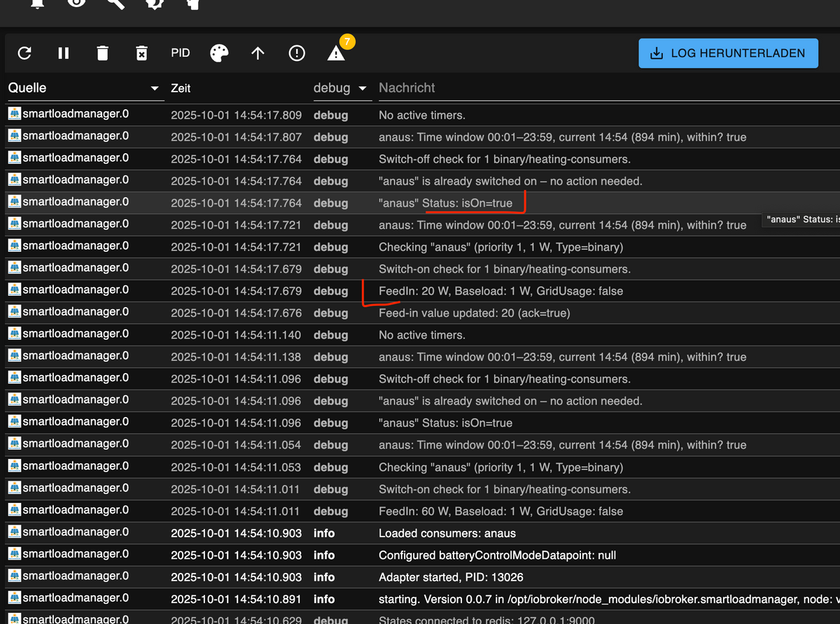
Task: Toggle log coloring with palette icon
Action: click(x=219, y=53)
